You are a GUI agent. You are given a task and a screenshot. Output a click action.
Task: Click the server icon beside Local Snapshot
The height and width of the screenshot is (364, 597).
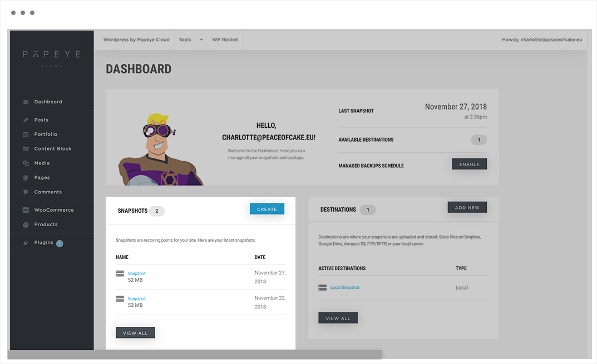(323, 287)
